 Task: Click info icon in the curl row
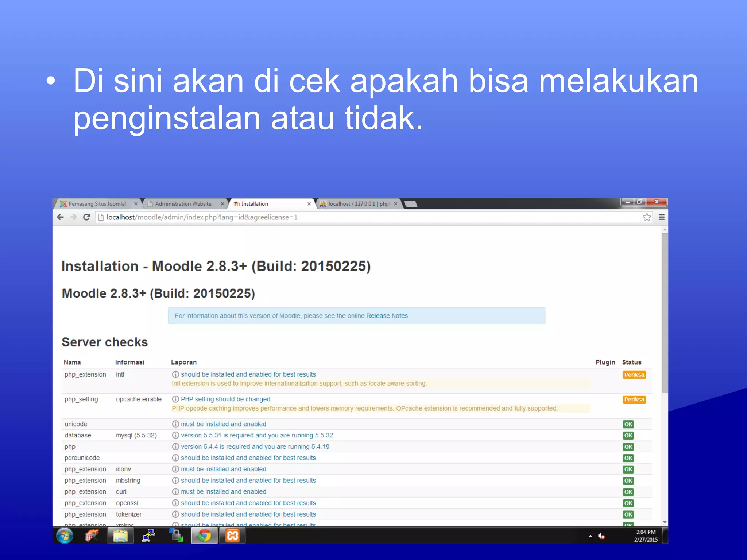point(175,492)
